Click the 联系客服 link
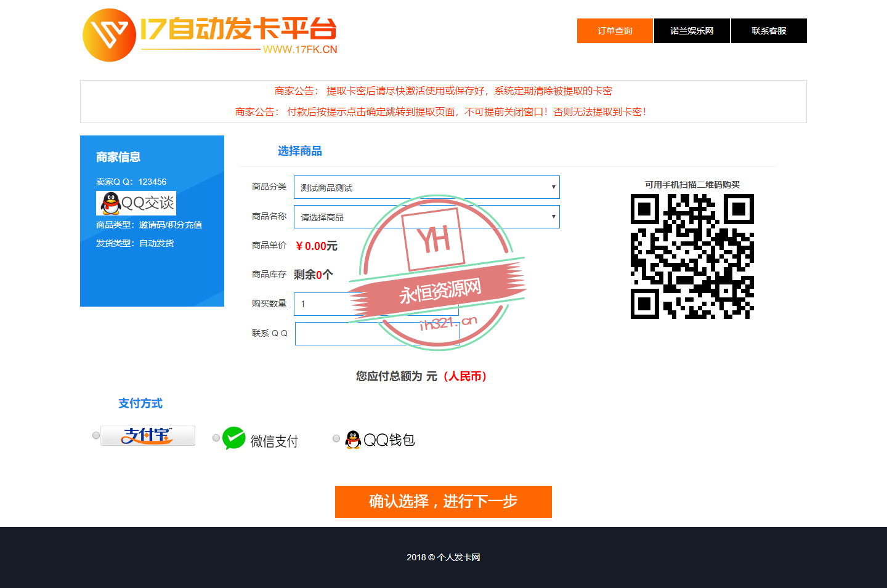The height and width of the screenshot is (588, 887). pos(768,31)
